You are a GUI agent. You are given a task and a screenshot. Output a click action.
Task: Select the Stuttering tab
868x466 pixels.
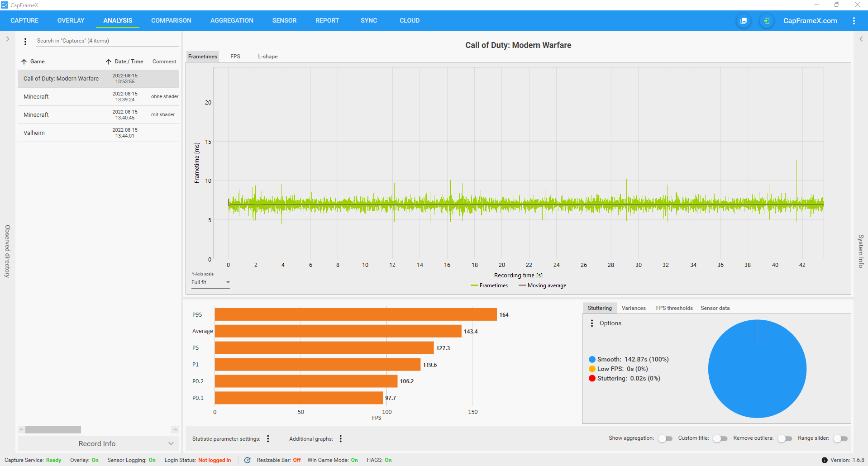600,308
